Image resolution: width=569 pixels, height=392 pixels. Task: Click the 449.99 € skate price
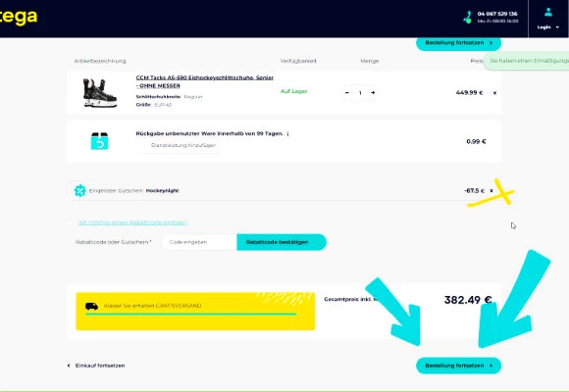pos(469,93)
